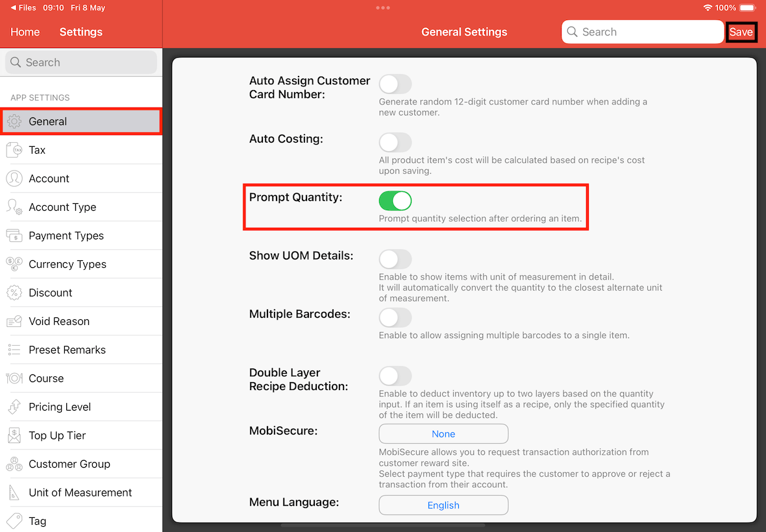Open Customer Group settings
This screenshot has height=532, width=766.
pos(81,464)
